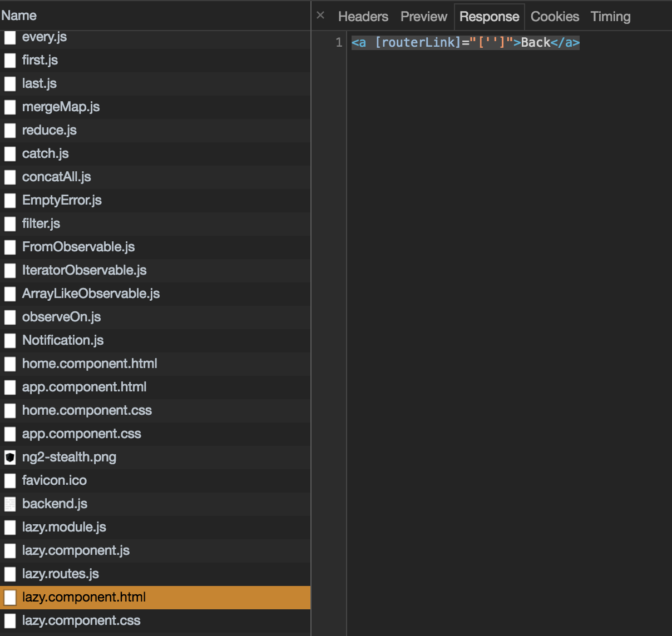
Task: Click the file icon next to home.component.css
Action: pos(10,411)
